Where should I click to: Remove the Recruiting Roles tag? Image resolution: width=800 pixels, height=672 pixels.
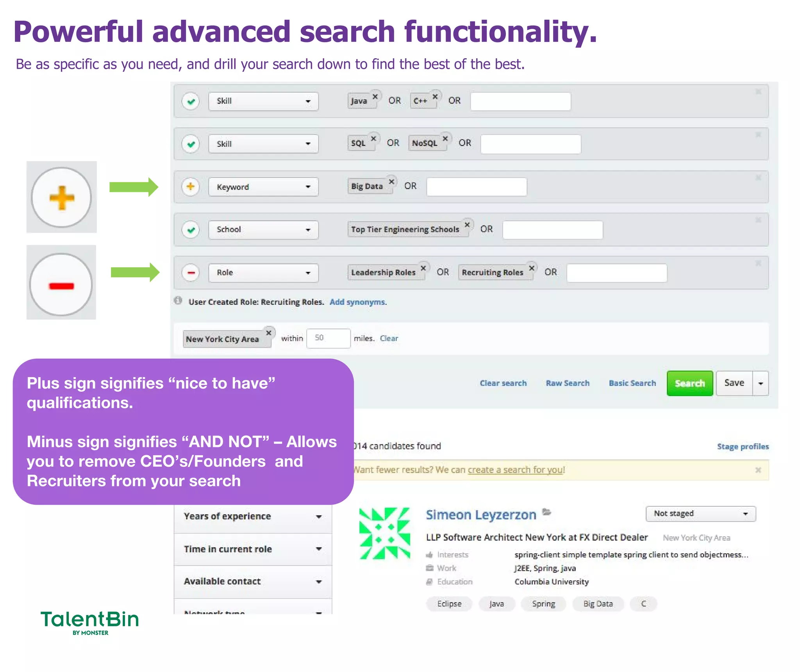point(531,268)
